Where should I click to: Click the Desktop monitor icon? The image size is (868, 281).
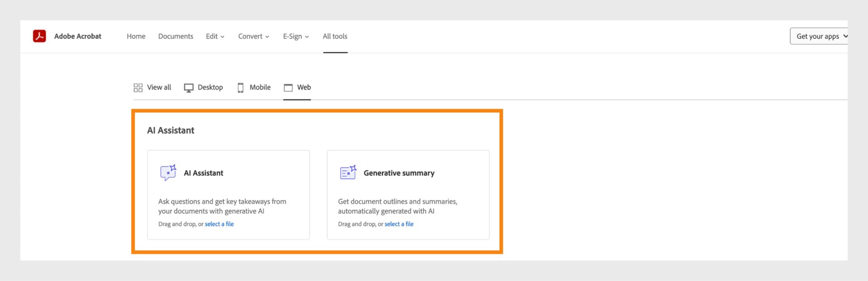click(x=189, y=88)
